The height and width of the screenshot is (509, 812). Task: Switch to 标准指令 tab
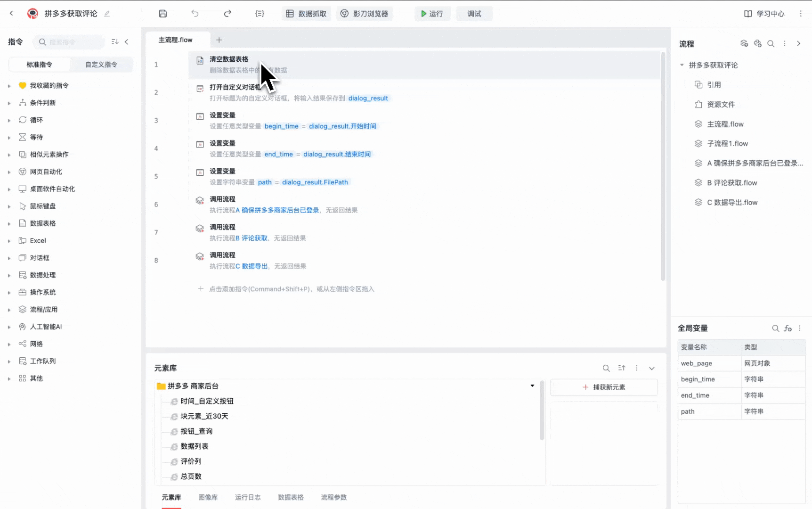click(40, 65)
